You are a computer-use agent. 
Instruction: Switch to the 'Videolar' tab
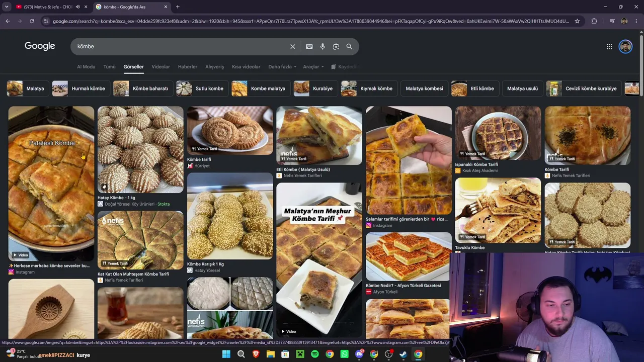click(x=160, y=67)
